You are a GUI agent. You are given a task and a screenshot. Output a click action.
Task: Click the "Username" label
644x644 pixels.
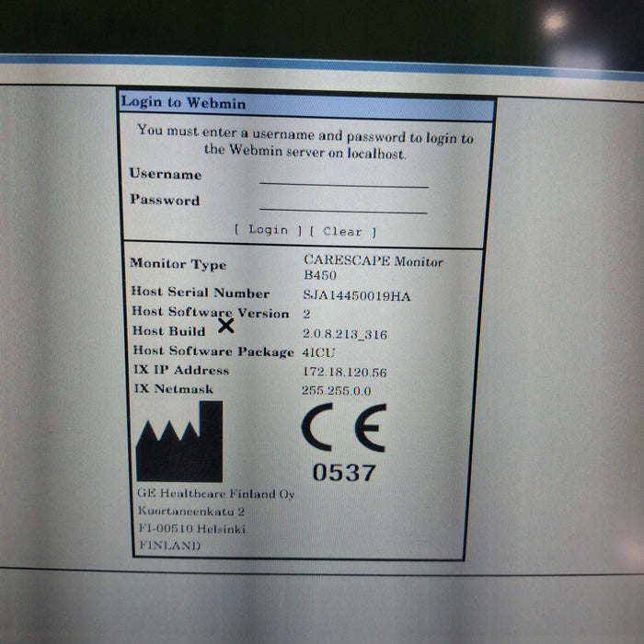[165, 174]
